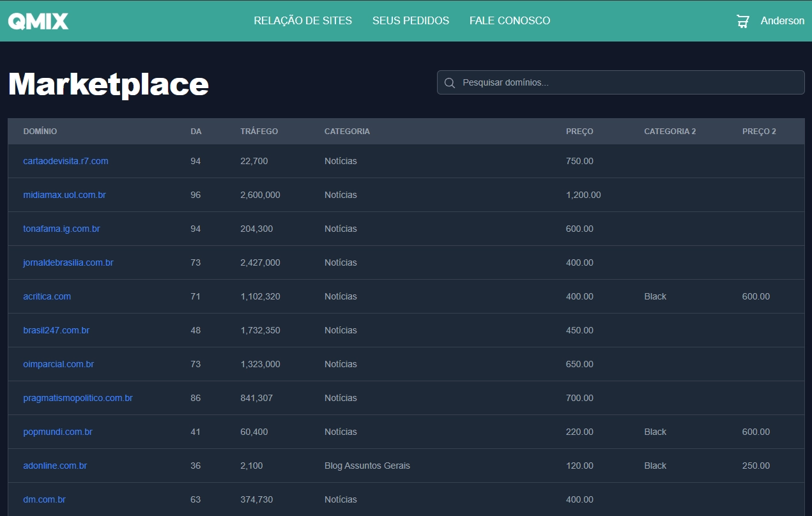The image size is (812, 516).
Task: Click the Marketplace heading
Action: pyautogui.click(x=109, y=84)
